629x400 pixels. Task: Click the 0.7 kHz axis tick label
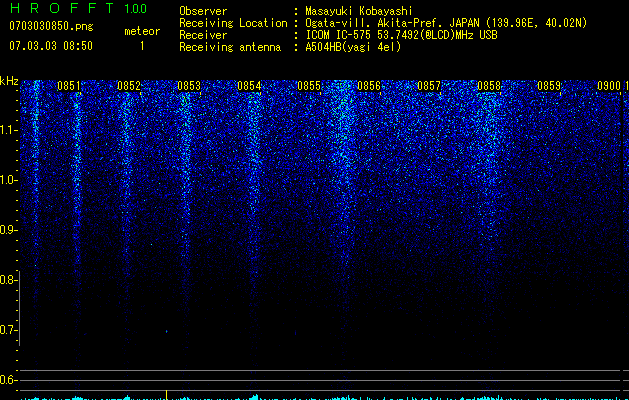pos(8,330)
